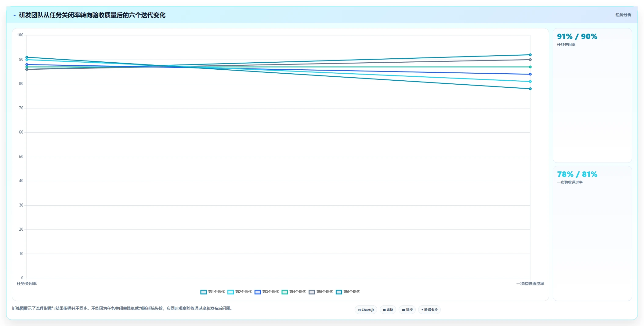Click the gray 90 endpoint at 一次验收通过率
The width and height of the screenshot is (644, 326).
tap(530, 60)
